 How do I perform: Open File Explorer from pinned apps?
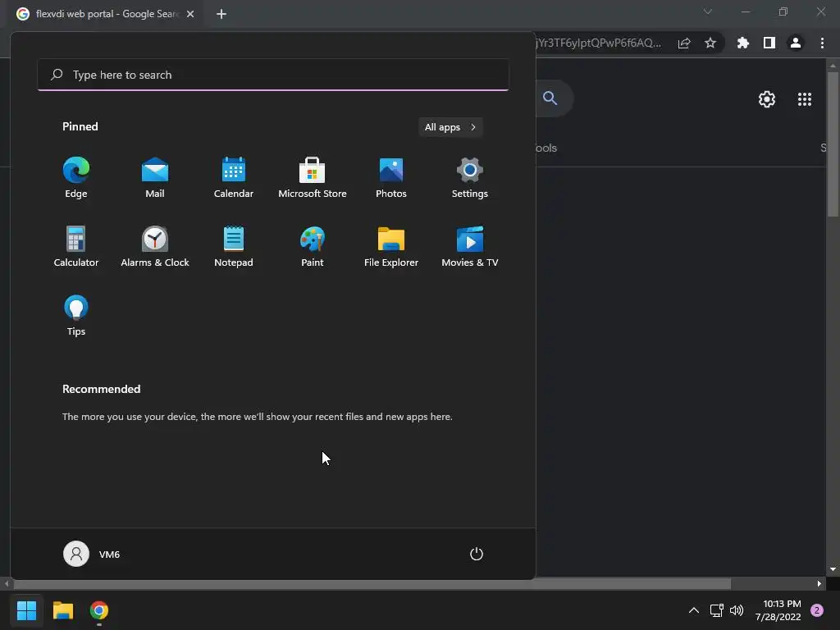391,247
